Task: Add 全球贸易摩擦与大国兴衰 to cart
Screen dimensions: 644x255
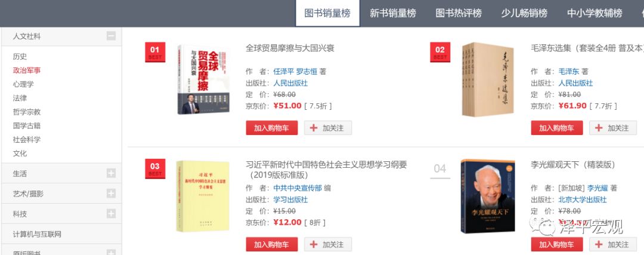Action: point(271,128)
